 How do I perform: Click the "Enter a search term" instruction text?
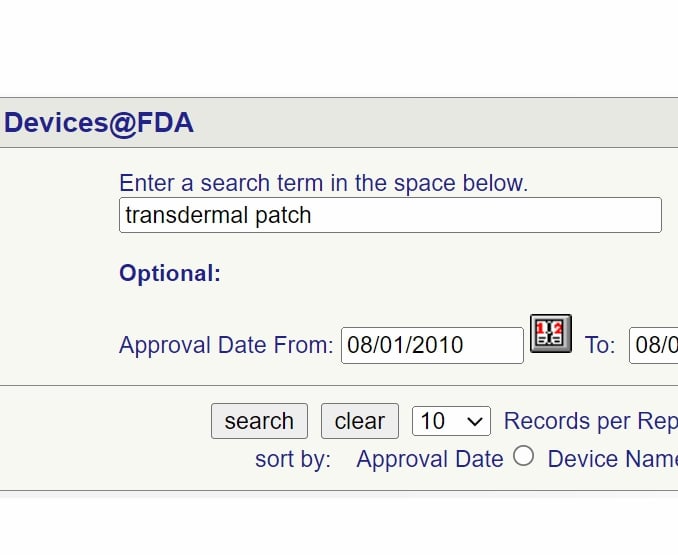[x=323, y=183]
